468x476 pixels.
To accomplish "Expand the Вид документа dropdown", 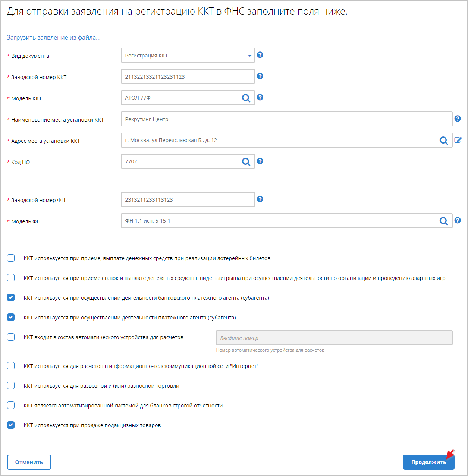I will [188, 55].
